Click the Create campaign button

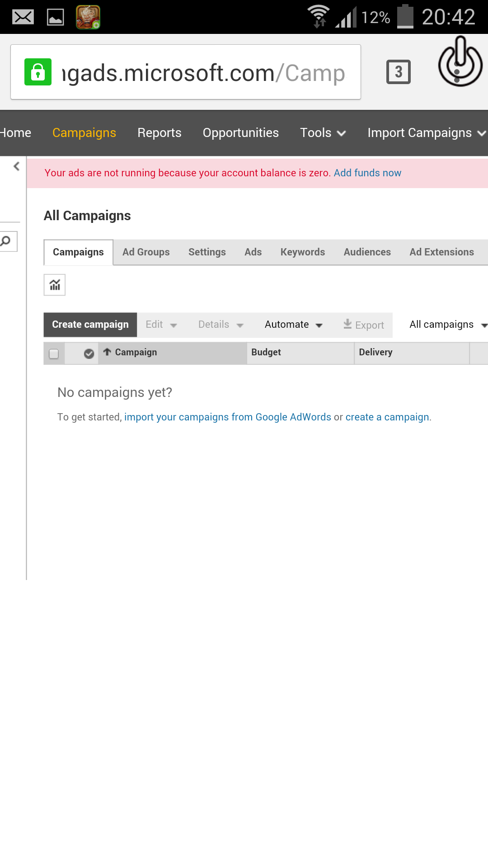coord(90,325)
